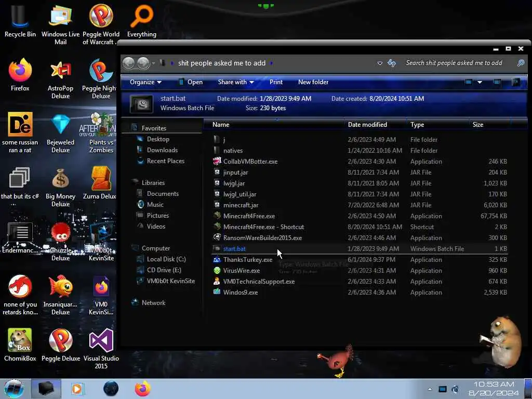The width and height of the screenshot is (532, 399).
Task: Select Desktop under Favorites
Action: [x=158, y=139]
